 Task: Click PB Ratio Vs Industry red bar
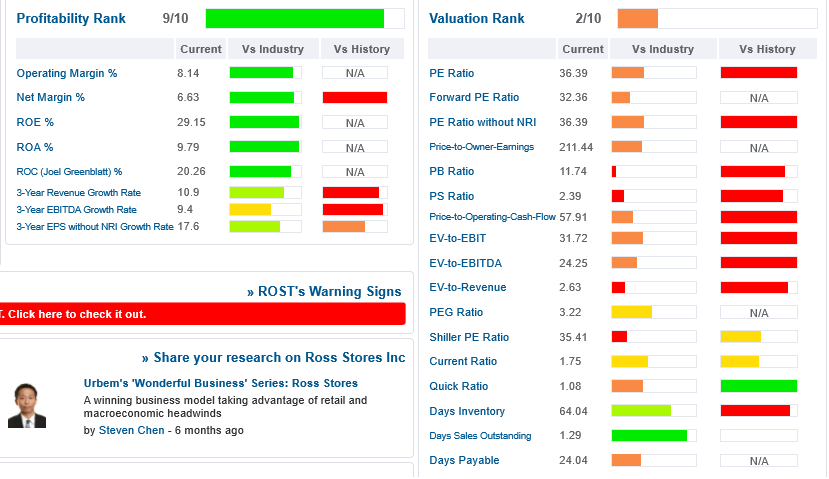pyautogui.click(x=614, y=171)
